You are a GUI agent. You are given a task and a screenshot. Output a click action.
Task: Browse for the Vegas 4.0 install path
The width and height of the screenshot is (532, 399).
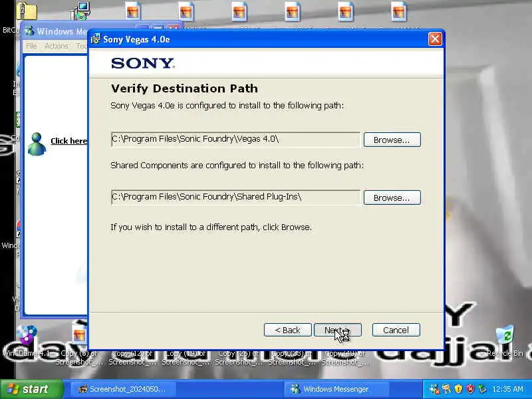coord(392,140)
